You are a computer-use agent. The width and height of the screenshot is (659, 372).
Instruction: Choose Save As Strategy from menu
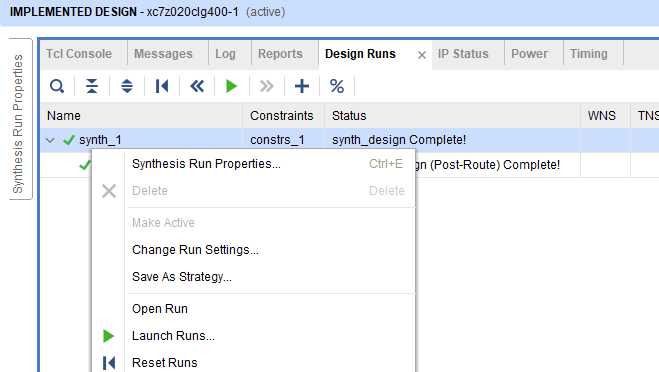[x=254, y=277]
